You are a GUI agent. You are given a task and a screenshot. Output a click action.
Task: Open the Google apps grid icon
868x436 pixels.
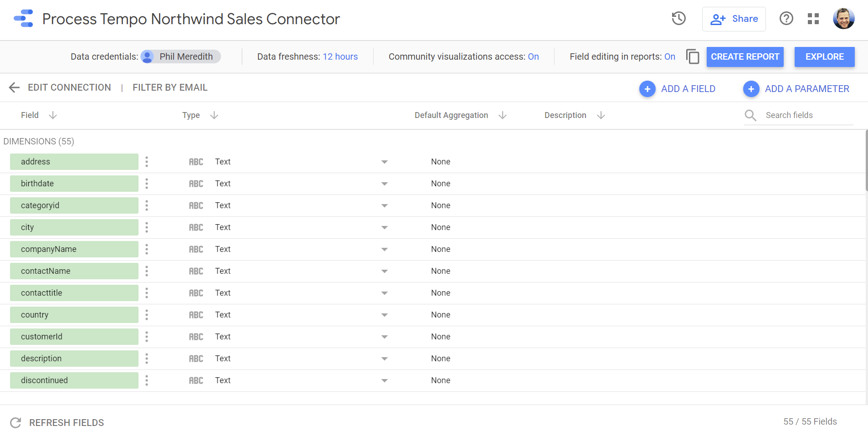[x=813, y=19]
